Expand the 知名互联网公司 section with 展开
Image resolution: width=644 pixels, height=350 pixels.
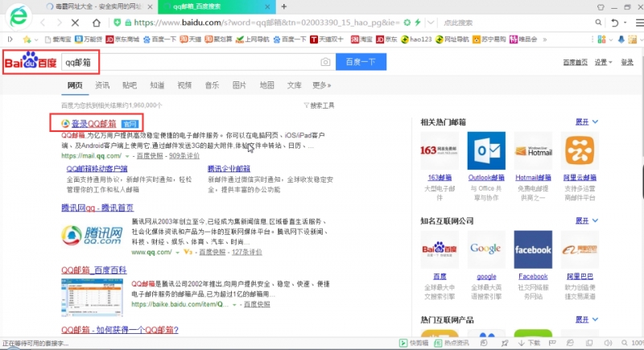587,220
